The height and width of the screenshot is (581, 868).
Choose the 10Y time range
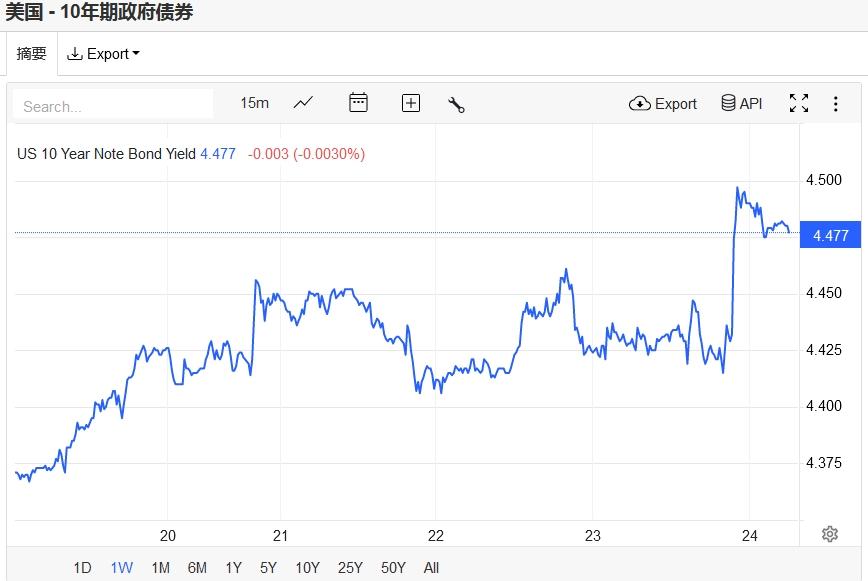pyautogui.click(x=307, y=568)
